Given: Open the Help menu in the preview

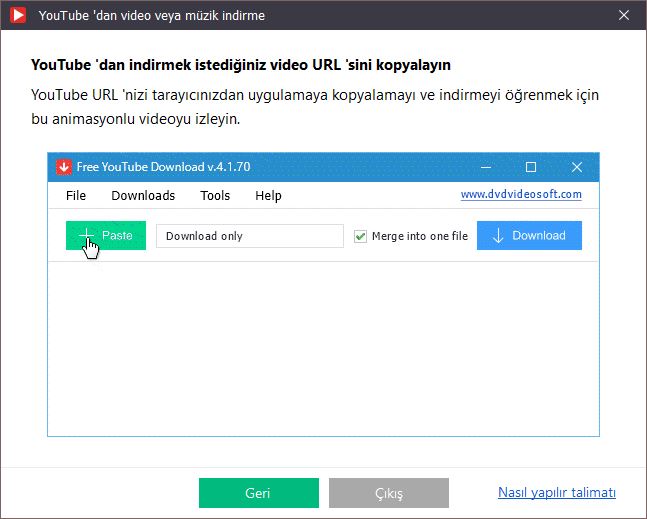Looking at the screenshot, I should point(268,195).
